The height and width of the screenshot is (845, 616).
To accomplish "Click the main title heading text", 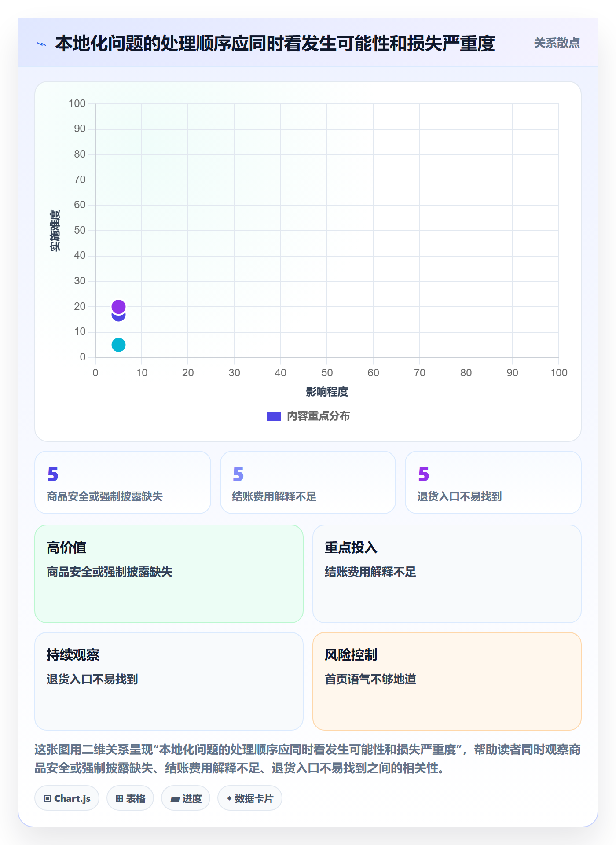I will [x=275, y=44].
